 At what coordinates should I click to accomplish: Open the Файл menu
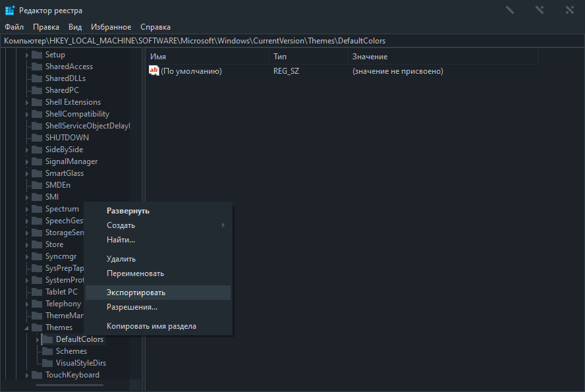[13, 27]
